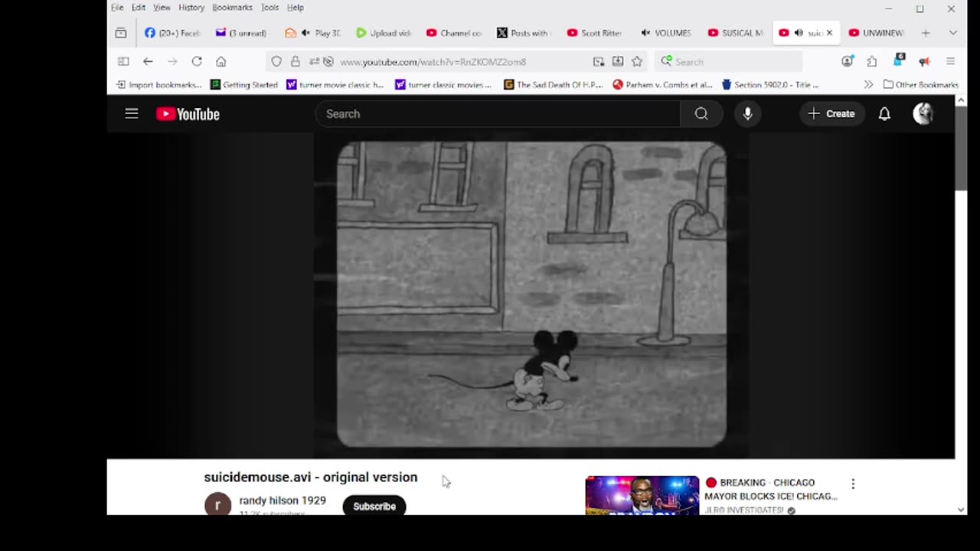Open the megaphone extension icon in toolbar
This screenshot has width=980, height=551.
click(925, 61)
